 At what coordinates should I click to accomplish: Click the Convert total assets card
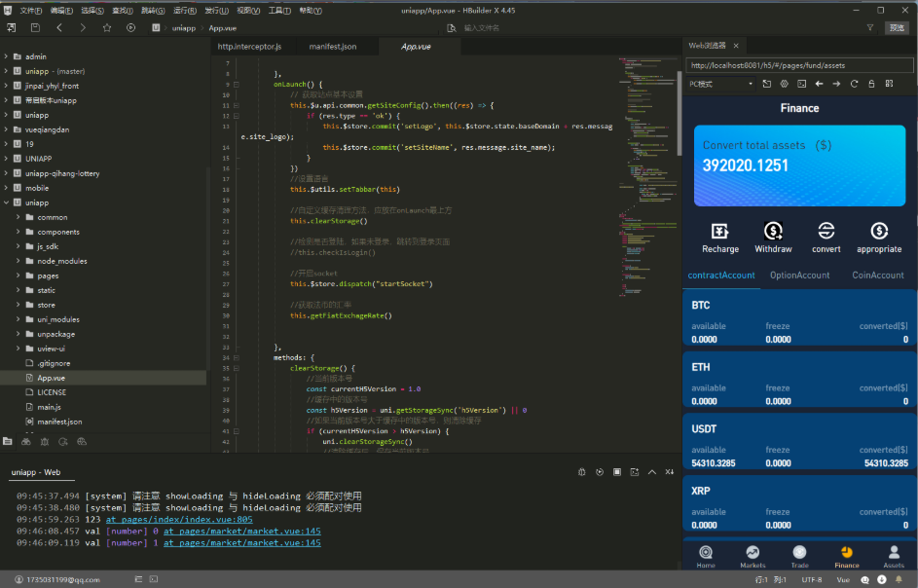pos(799,165)
